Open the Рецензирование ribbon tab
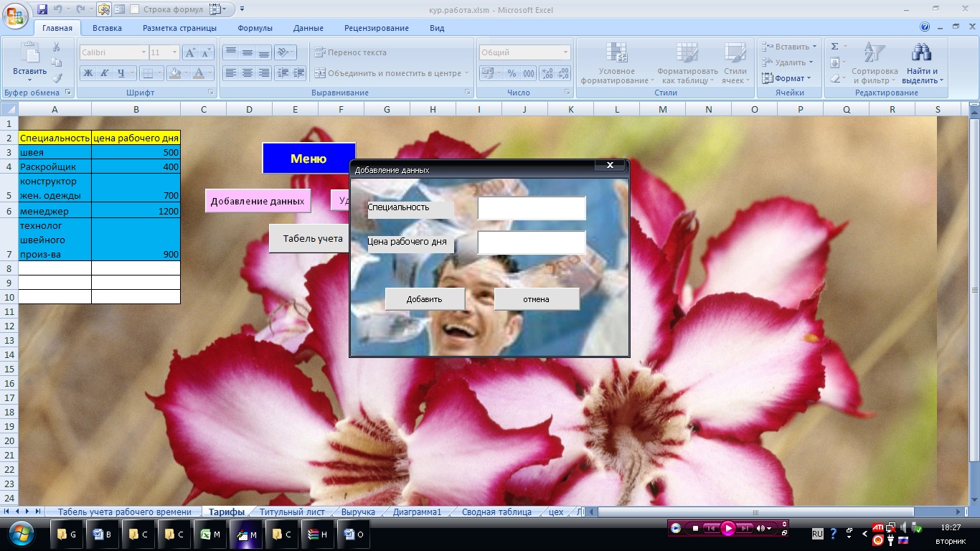The height and width of the screenshot is (551, 980). [377, 28]
